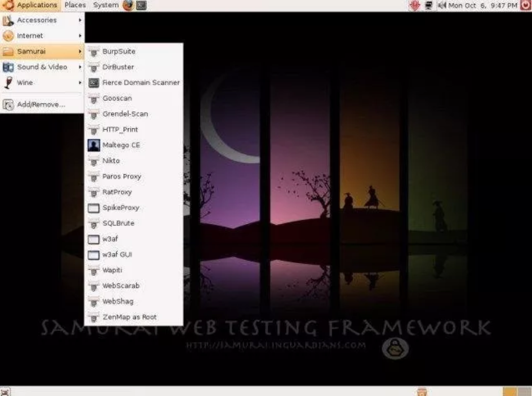Click the date and time clock
The image size is (532, 396).
(483, 6)
